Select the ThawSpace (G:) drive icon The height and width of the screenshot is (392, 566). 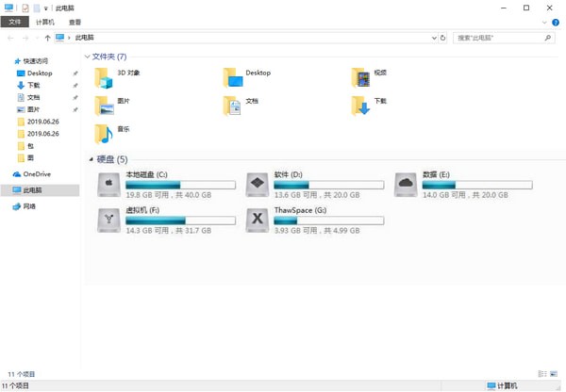258,220
